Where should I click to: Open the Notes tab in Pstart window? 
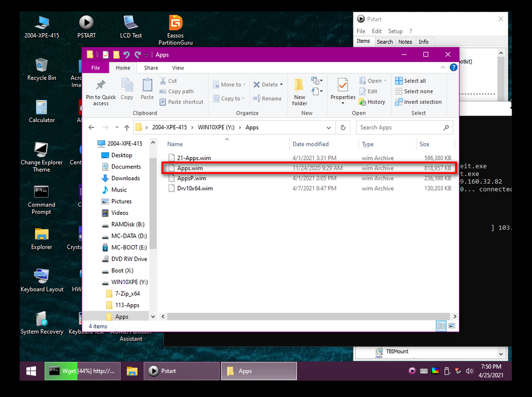click(405, 42)
